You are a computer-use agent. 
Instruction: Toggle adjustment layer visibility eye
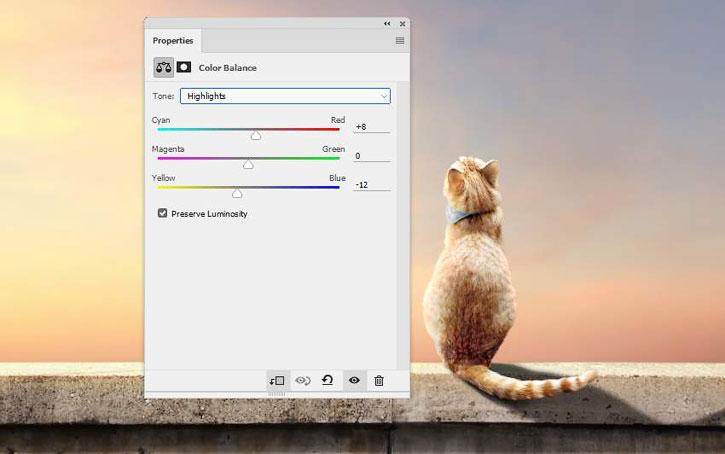coord(354,380)
